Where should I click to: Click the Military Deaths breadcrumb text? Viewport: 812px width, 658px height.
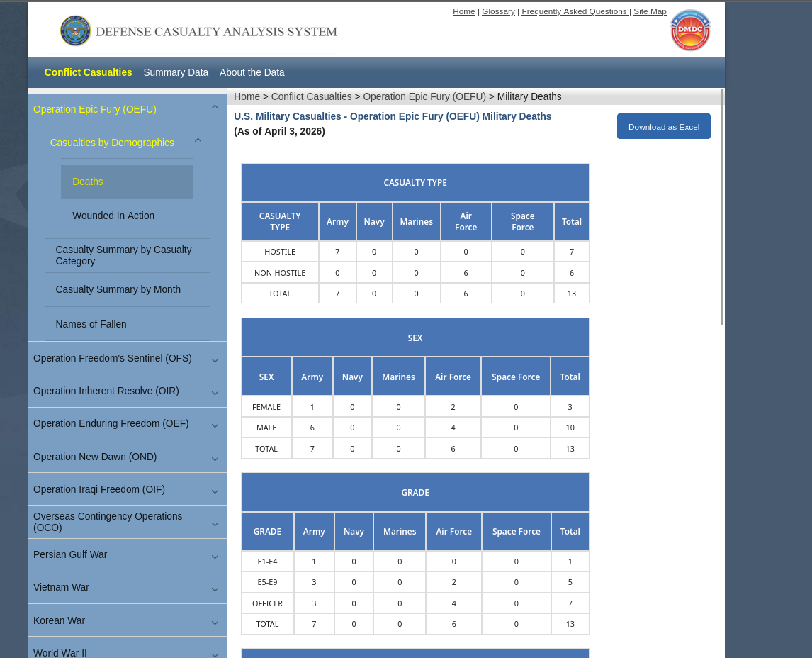coord(529,96)
